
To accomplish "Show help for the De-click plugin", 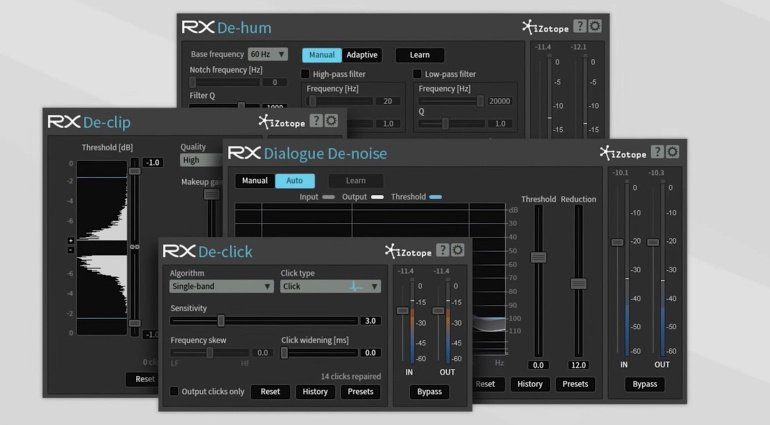I will tap(442, 250).
